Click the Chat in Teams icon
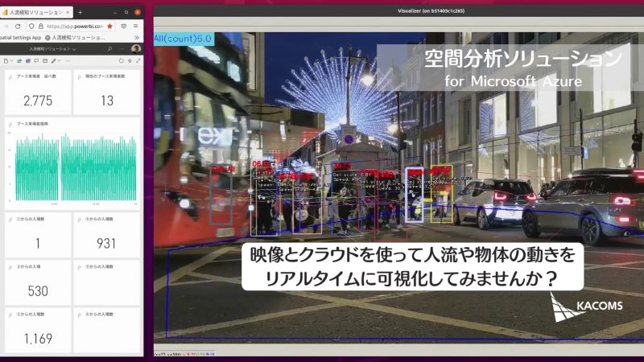The height and width of the screenshot is (362, 644). pyautogui.click(x=28, y=61)
